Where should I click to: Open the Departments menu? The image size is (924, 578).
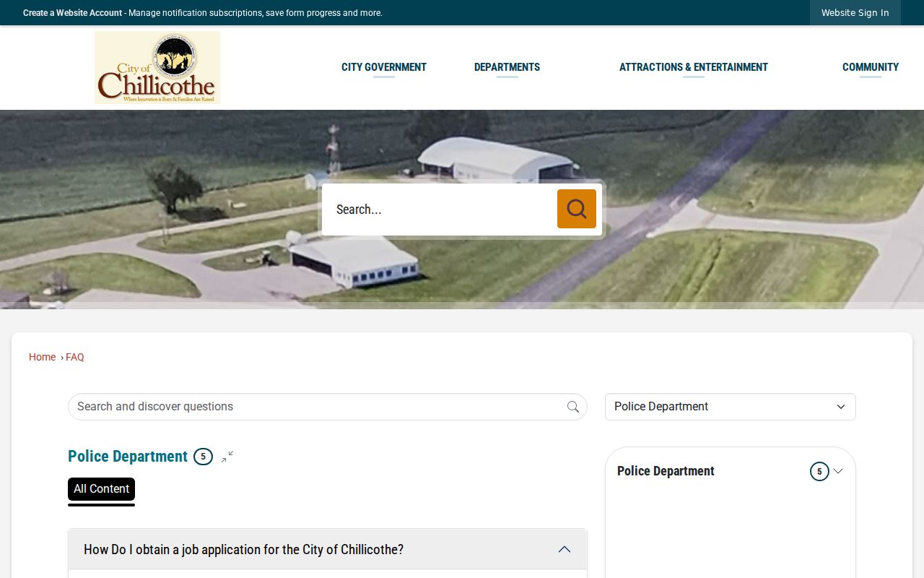pyautogui.click(x=507, y=67)
